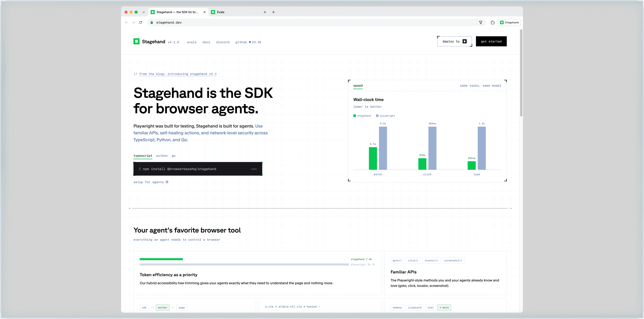This screenshot has height=319, width=644.
Task: Open a new browser tab with plus icon
Action: 274,12
